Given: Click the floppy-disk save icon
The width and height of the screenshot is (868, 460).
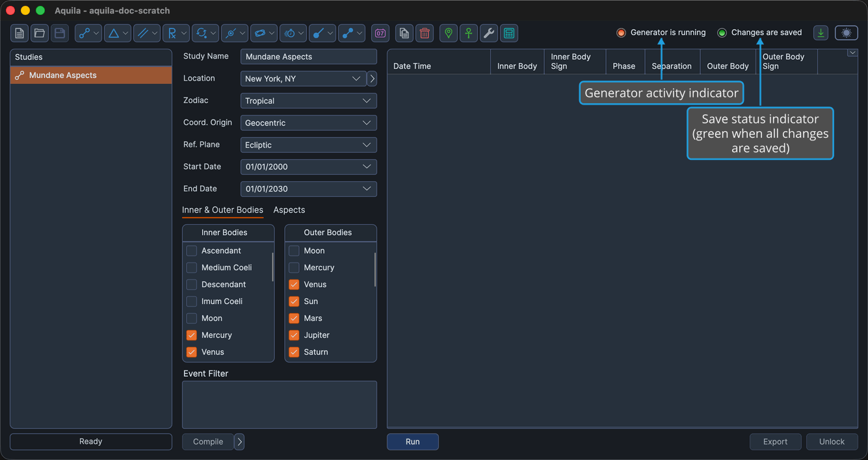Looking at the screenshot, I should 60,33.
